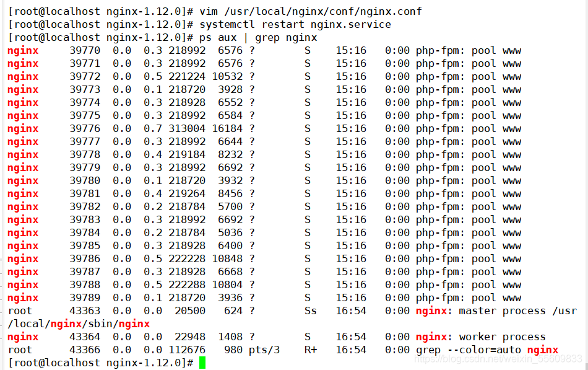Screen dimensions: 588x370
Task: Select PID 39773 in the process list
Action: [x=85, y=90]
